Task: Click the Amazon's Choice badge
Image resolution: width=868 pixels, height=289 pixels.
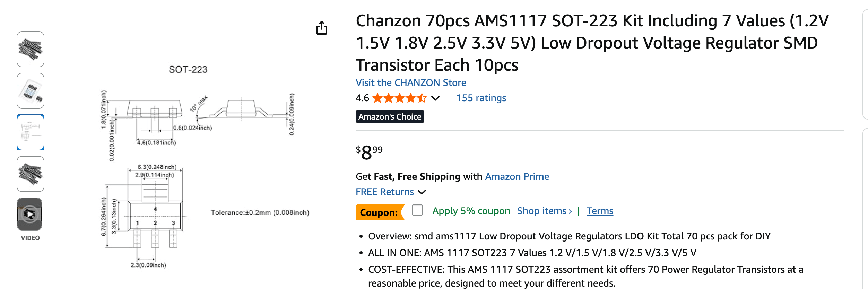Action: pos(390,117)
